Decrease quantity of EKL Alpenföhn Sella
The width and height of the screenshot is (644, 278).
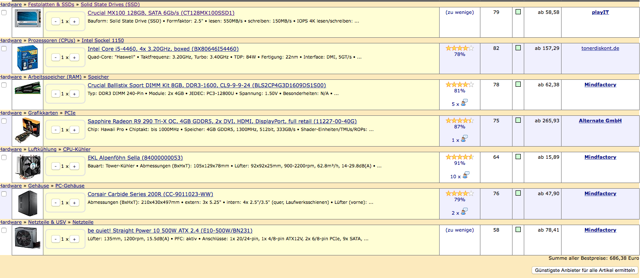56,166
